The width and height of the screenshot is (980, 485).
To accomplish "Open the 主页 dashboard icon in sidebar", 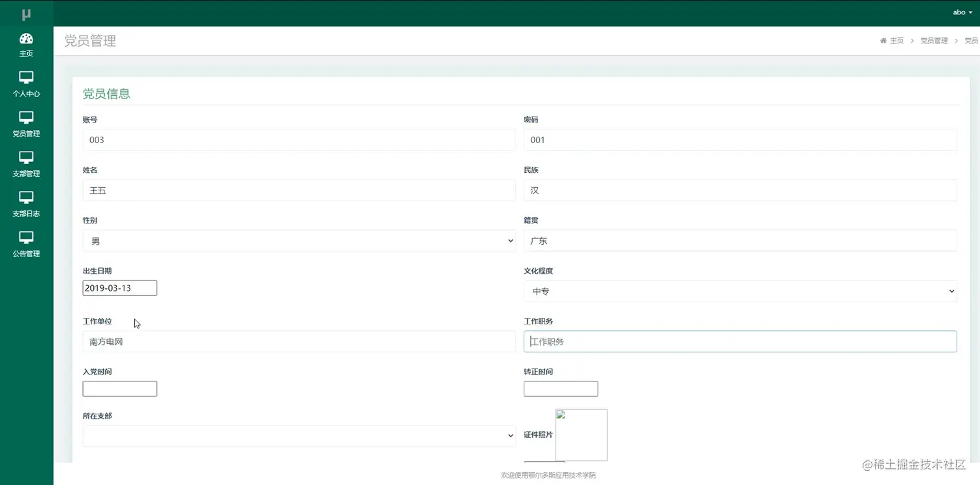I will click(26, 39).
